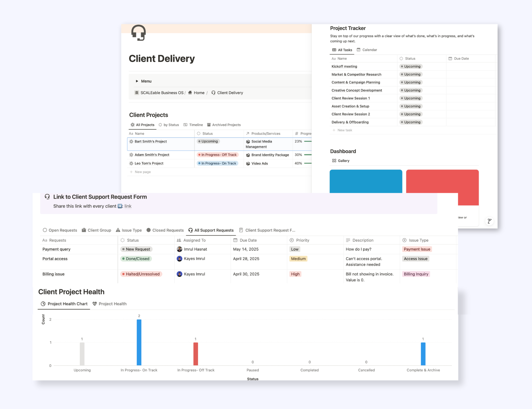Expand the Menu disclosure triangle
This screenshot has width=532, height=409.
(137, 81)
